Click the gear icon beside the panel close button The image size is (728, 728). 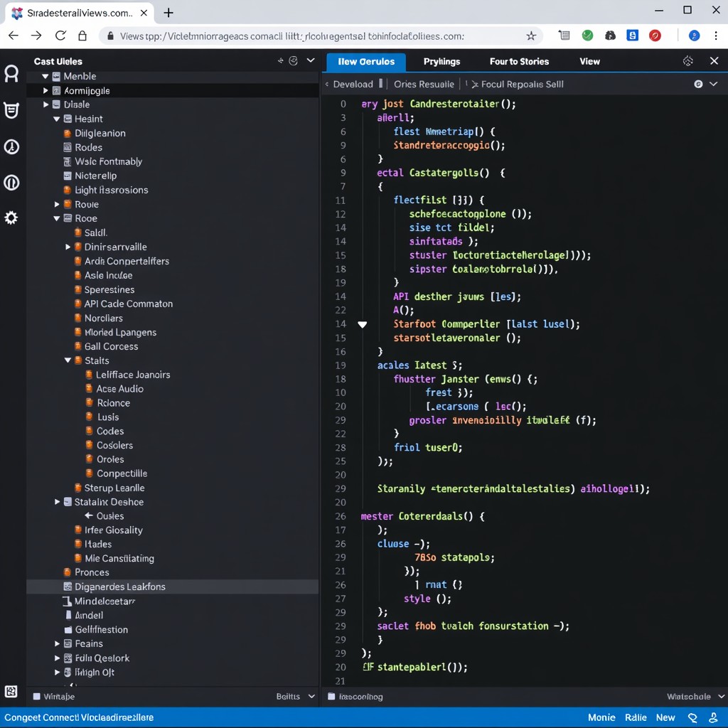pos(687,61)
